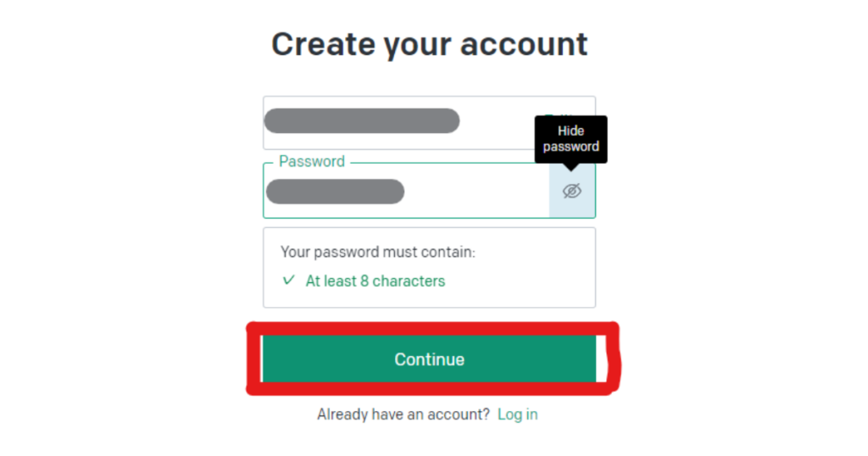This screenshot has height=456, width=868.
Task: Click the floating Password field label
Action: click(311, 161)
